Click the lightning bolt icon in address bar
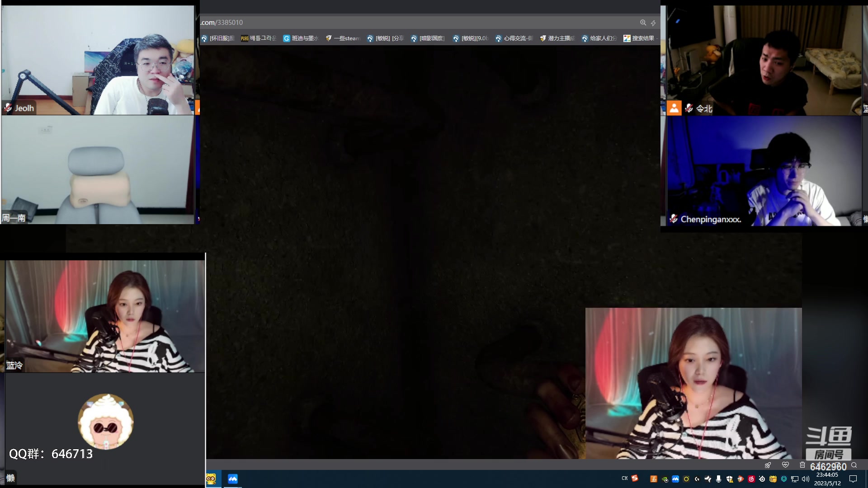Viewport: 868px width, 488px height. tap(653, 23)
